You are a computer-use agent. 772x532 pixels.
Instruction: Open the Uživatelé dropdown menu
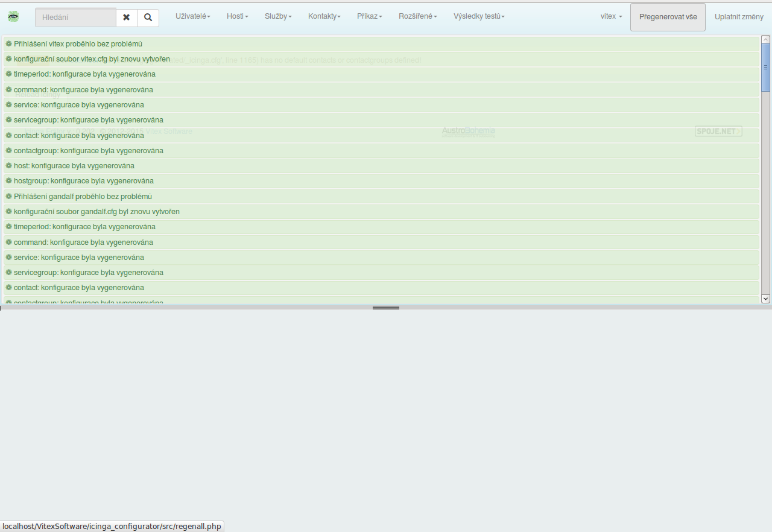coord(193,16)
